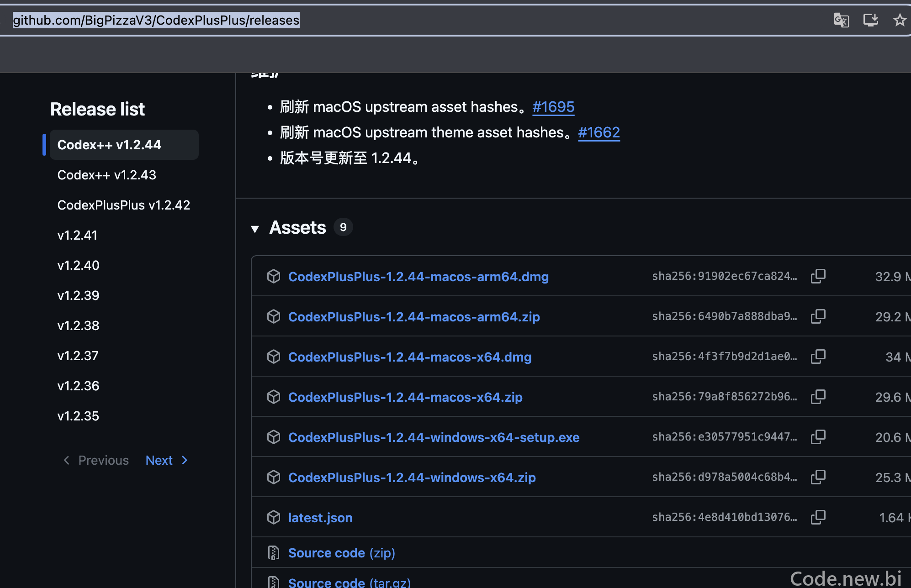Screen dimensions: 911x588
Task: Bookmark this page with the star icon
Action: tap(900, 20)
